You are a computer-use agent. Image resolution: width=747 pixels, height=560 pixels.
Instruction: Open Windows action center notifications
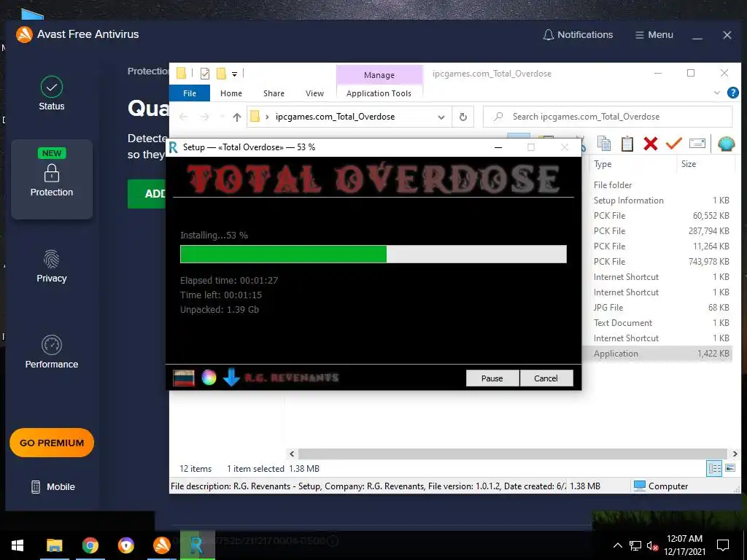tap(723, 545)
